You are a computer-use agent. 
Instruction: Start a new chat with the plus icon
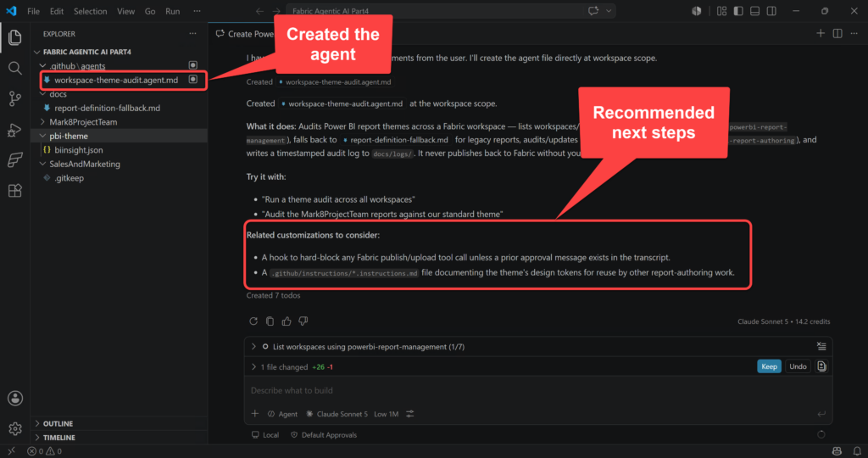click(821, 34)
